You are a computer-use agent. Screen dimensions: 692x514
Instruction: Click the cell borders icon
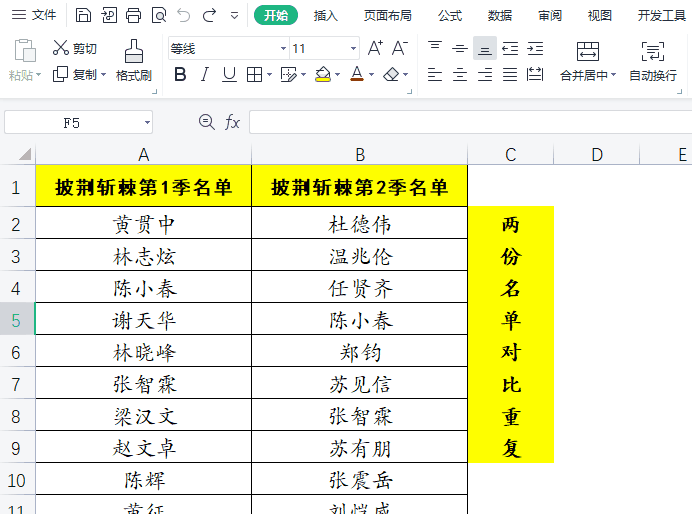[254, 75]
